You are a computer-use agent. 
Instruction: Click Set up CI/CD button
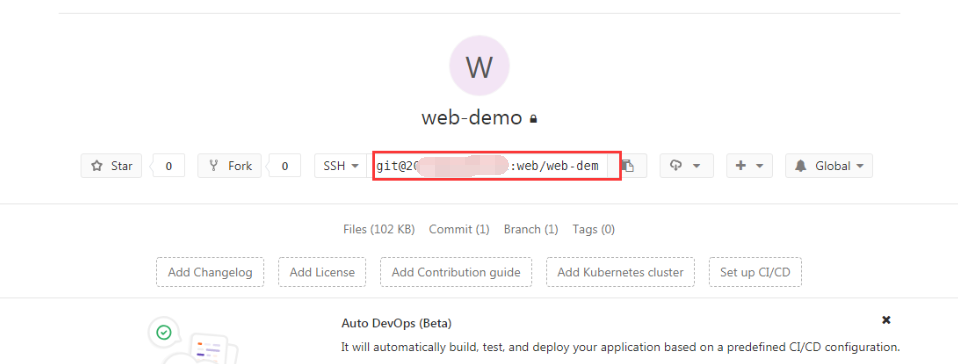coord(755,272)
